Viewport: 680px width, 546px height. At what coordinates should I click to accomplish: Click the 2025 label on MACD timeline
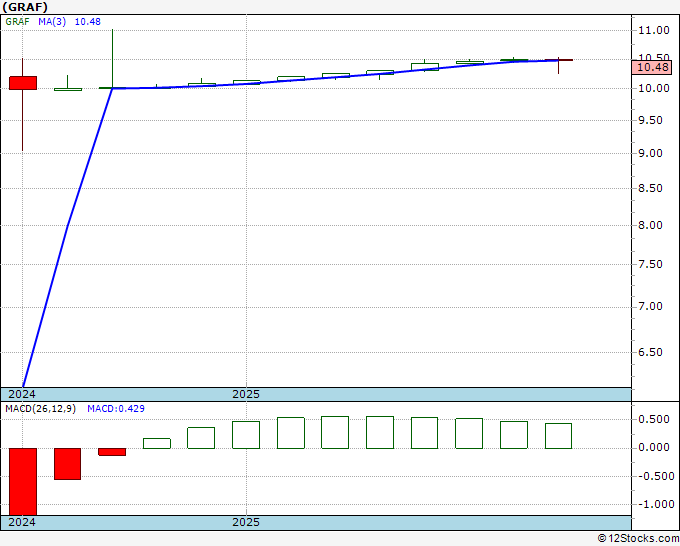(x=246, y=522)
